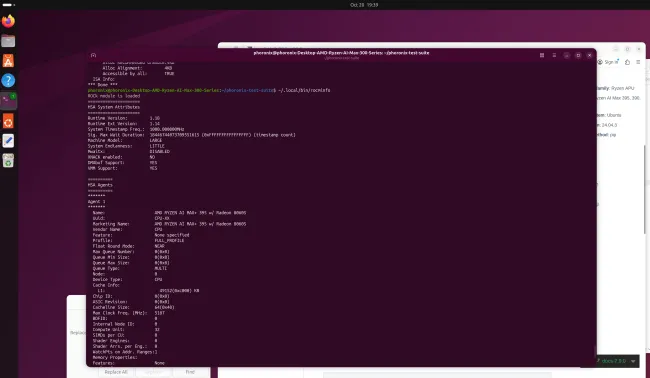The image size is (650, 378).
Task: Open the browser extensions icon
Action: [x=627, y=62]
